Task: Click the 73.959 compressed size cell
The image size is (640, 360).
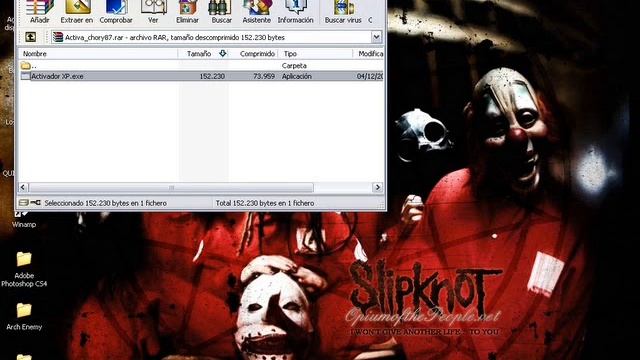Action: point(264,76)
